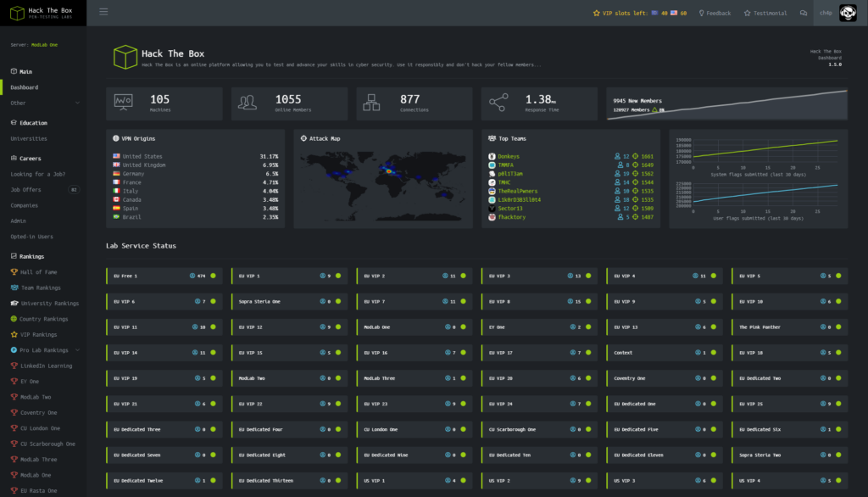Expand the Pro Lab Rankings chevron
This screenshot has height=497, width=868.
[x=77, y=350]
